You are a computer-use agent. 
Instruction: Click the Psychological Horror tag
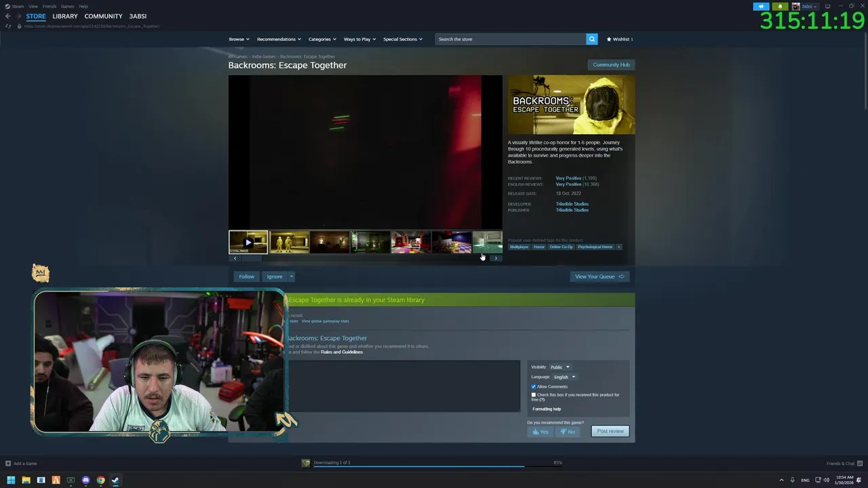tap(595, 247)
